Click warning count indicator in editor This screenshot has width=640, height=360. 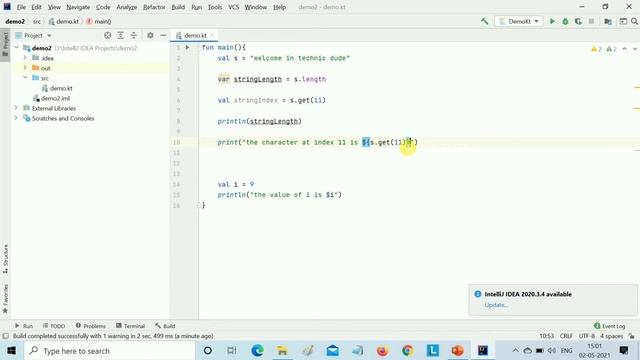click(x=596, y=49)
